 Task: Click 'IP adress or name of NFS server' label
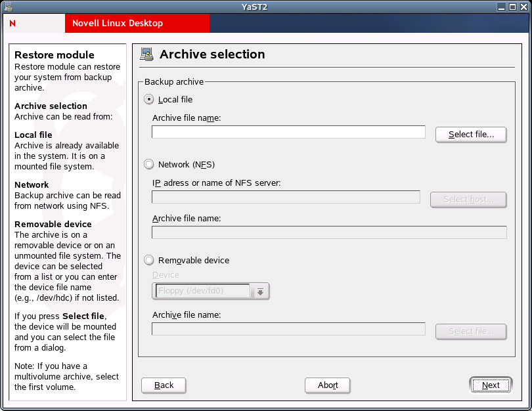[x=217, y=183]
